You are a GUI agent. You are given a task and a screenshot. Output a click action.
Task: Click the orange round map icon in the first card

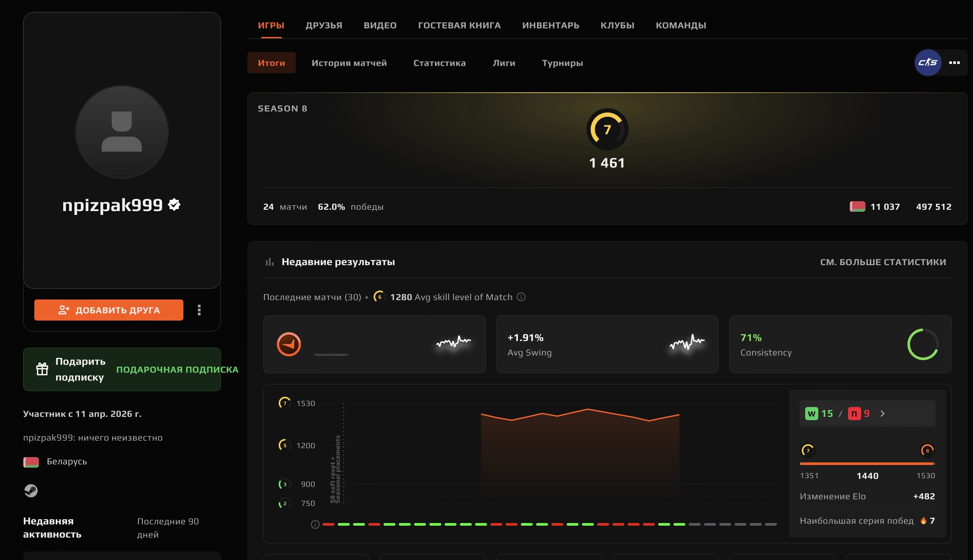click(289, 344)
